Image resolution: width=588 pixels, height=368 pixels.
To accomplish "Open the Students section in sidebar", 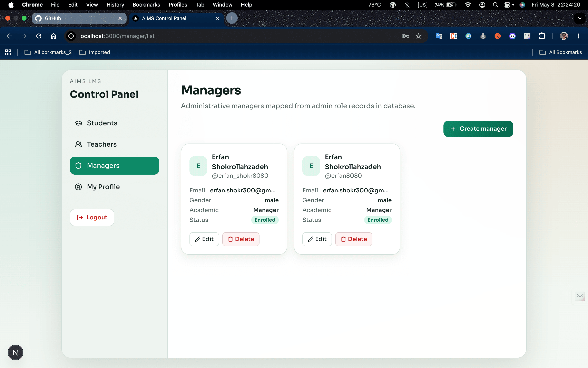I will point(114,123).
